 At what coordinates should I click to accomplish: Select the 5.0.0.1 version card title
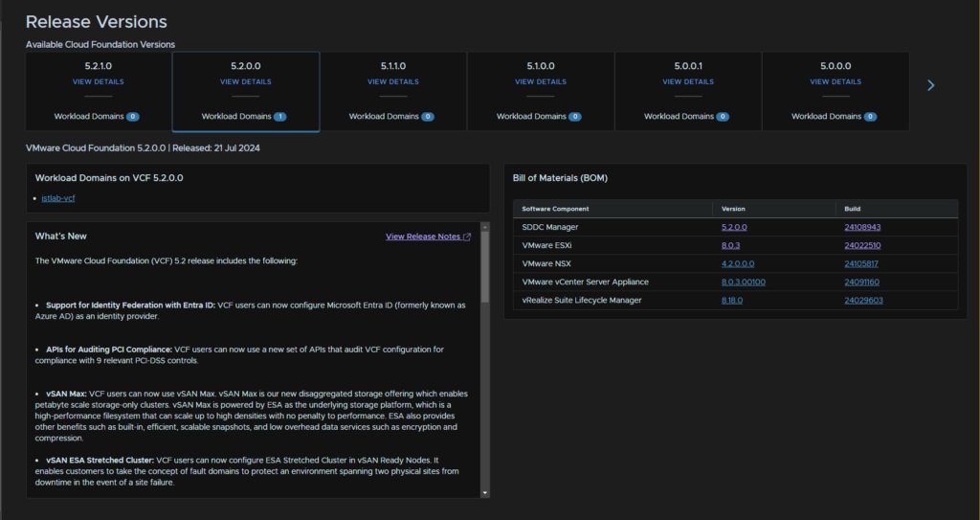click(688, 66)
